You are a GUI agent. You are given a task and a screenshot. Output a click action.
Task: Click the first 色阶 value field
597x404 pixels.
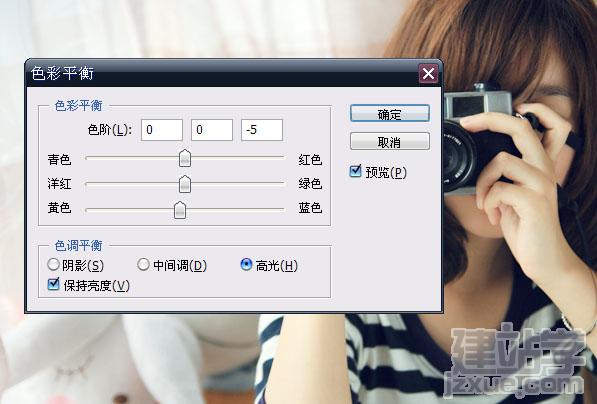pyautogui.click(x=162, y=130)
